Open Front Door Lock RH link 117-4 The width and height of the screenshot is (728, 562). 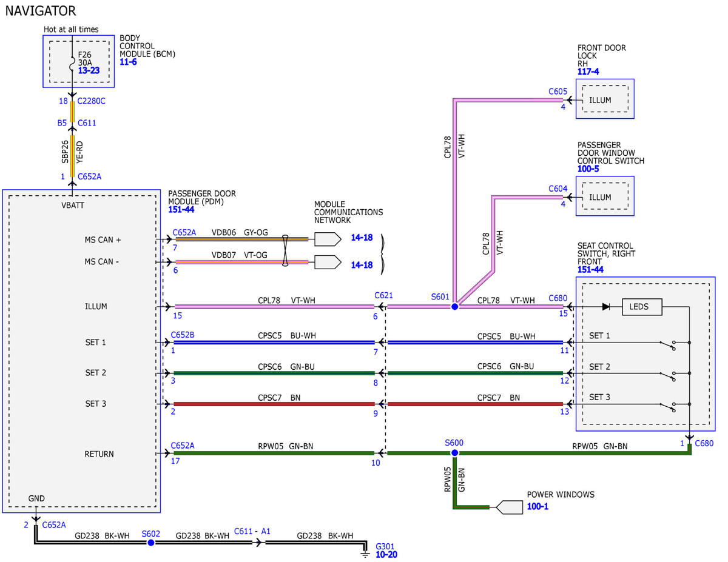pos(588,72)
